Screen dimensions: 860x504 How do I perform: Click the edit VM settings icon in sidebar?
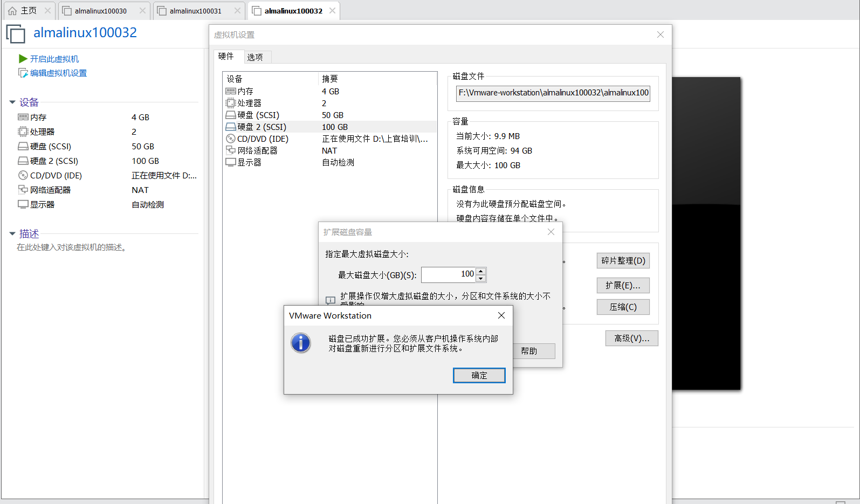(23, 73)
